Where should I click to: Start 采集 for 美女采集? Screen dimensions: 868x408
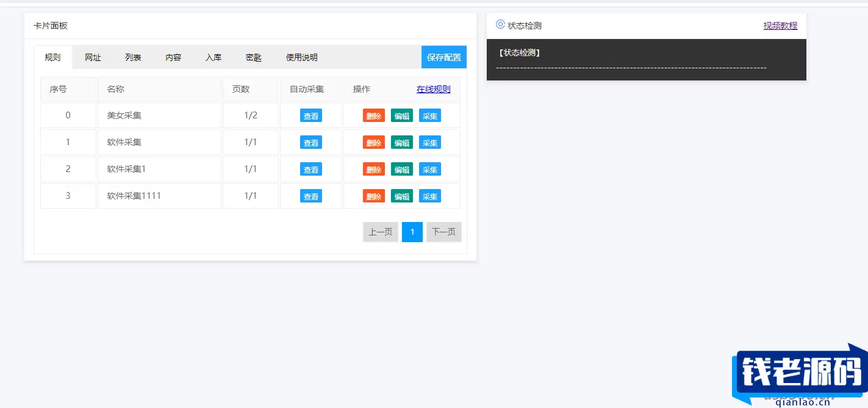[x=430, y=116]
